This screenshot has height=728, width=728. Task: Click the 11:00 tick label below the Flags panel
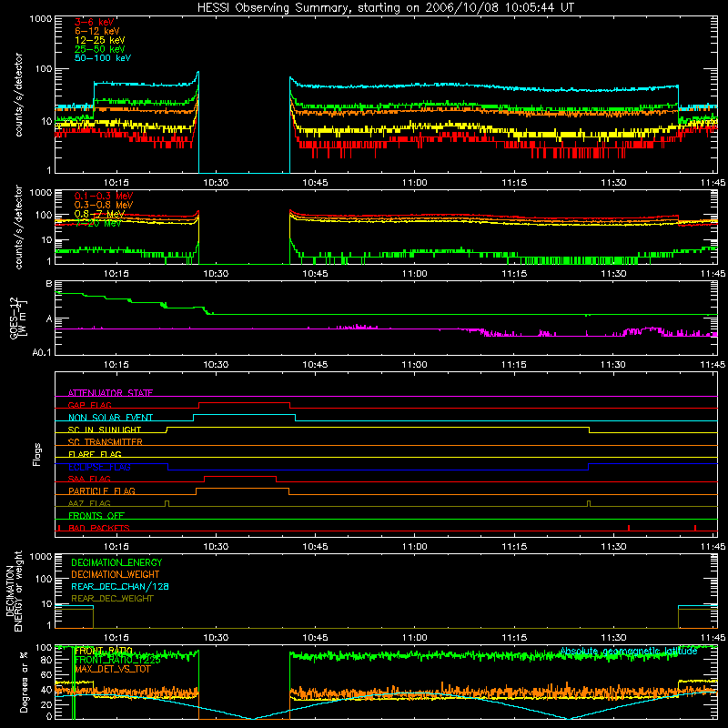coord(414,547)
